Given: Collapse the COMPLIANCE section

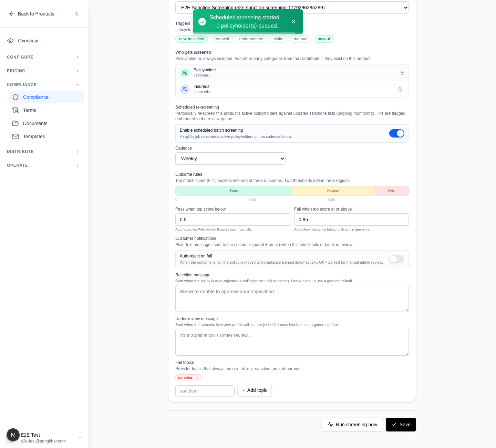Looking at the screenshot, I should point(43,85).
